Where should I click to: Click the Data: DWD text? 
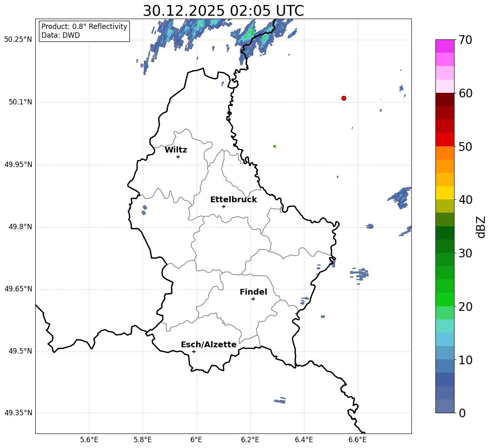click(x=61, y=35)
